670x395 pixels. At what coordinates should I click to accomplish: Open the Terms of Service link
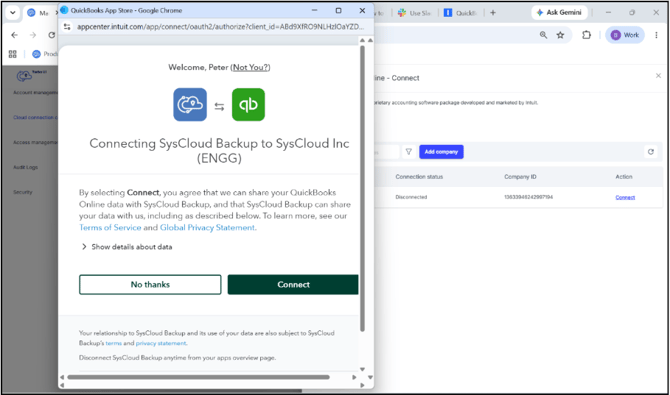point(110,227)
